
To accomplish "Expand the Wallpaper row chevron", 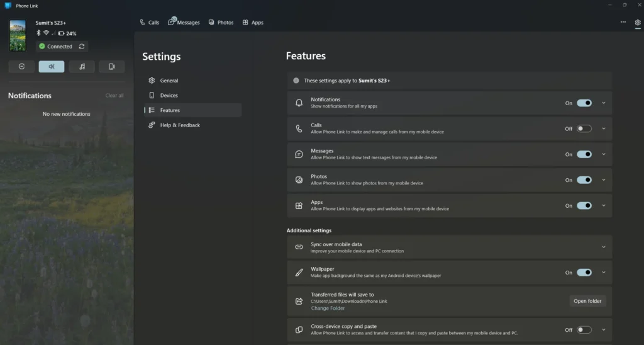I will (603, 272).
